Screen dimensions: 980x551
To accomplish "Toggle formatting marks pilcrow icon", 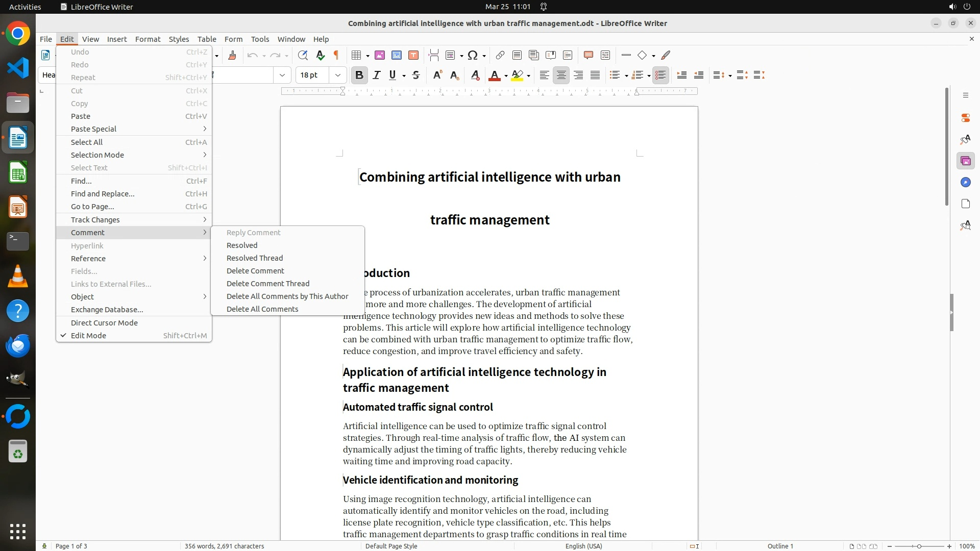I will pos(336,55).
